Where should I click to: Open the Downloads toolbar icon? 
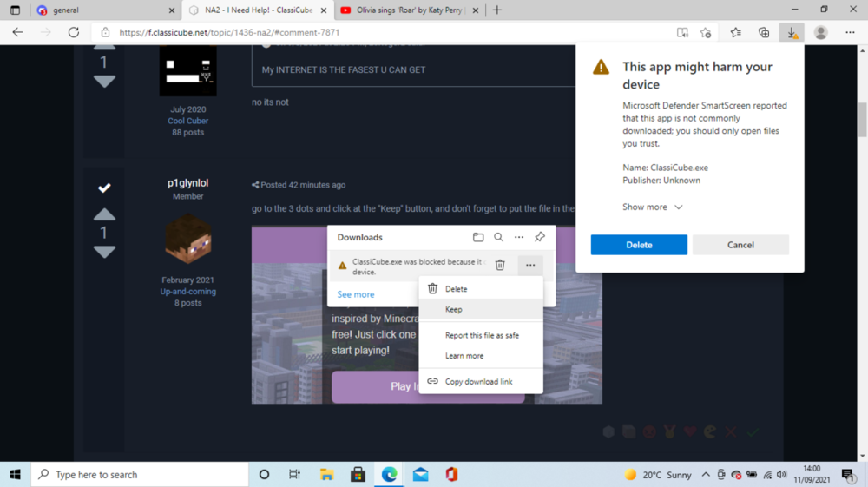792,33
